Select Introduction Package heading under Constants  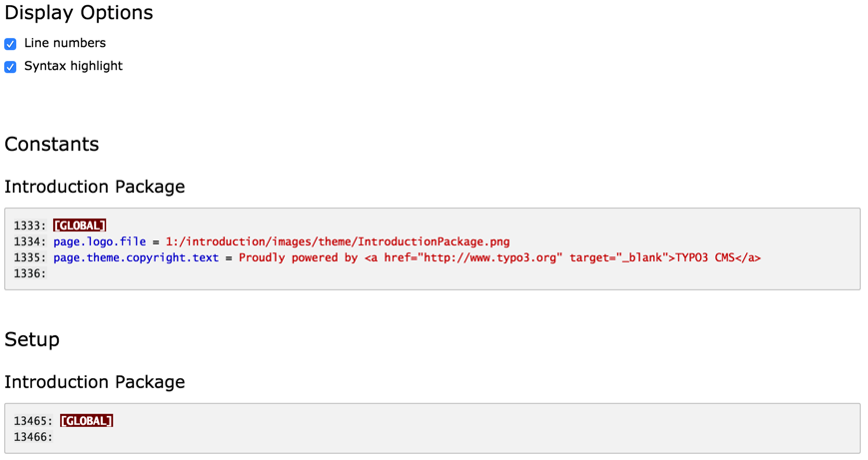(x=95, y=187)
